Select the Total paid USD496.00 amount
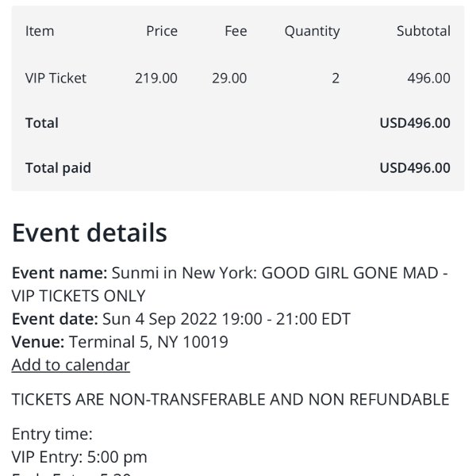This screenshot has width=476, height=476. [x=415, y=168]
